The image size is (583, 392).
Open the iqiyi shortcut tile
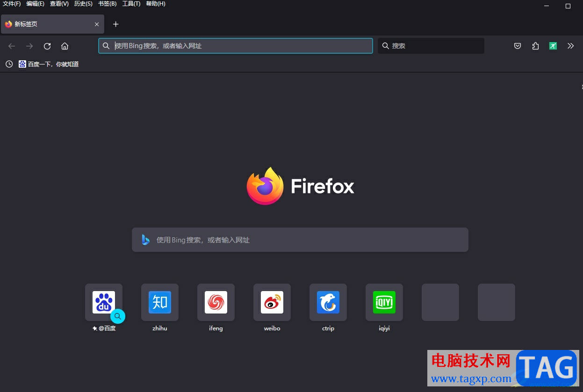[384, 302]
